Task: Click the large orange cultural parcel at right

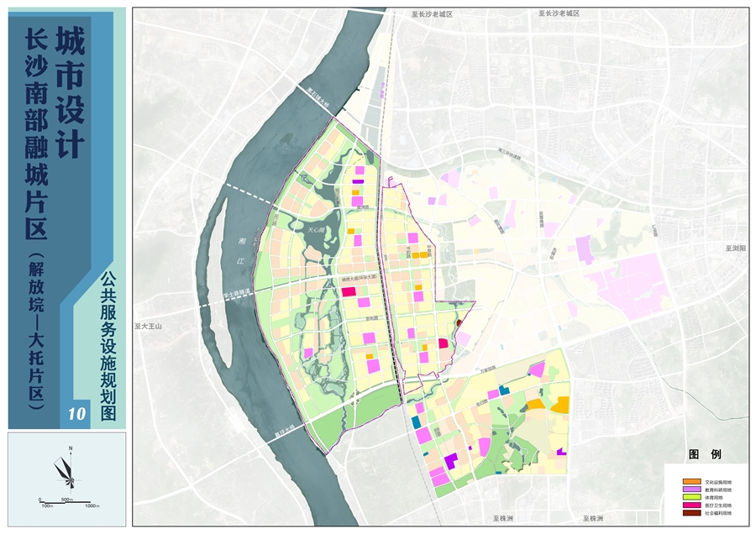Action: (560, 404)
